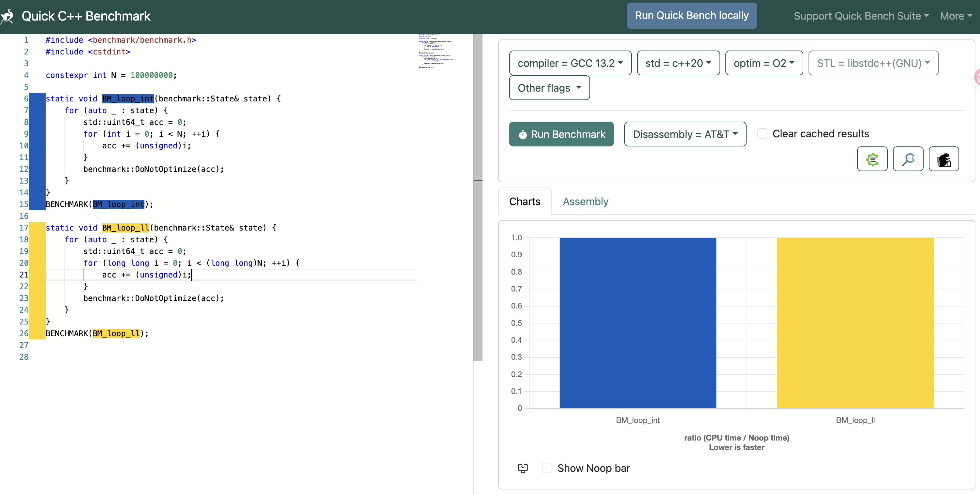Screen dimensions: 980x495
Task: Click Run Quick Bench locally button
Action: click(x=691, y=16)
